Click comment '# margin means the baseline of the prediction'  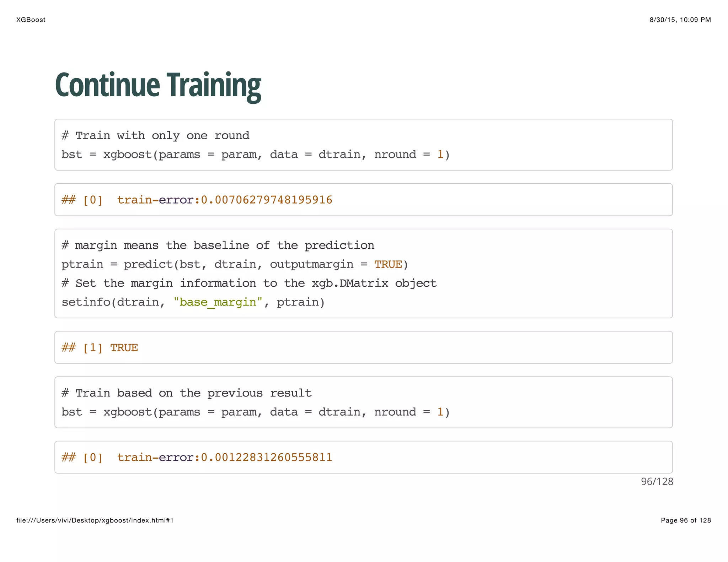point(218,245)
